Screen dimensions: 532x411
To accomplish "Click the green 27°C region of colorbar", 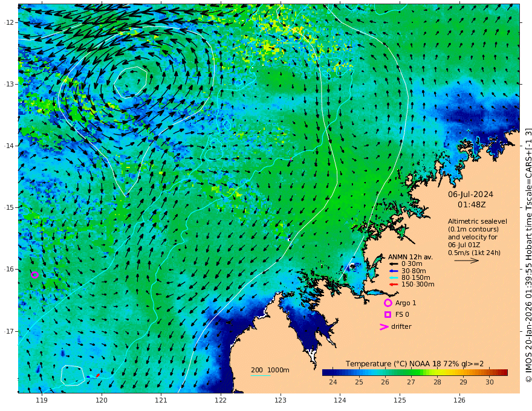I will coord(411,373).
